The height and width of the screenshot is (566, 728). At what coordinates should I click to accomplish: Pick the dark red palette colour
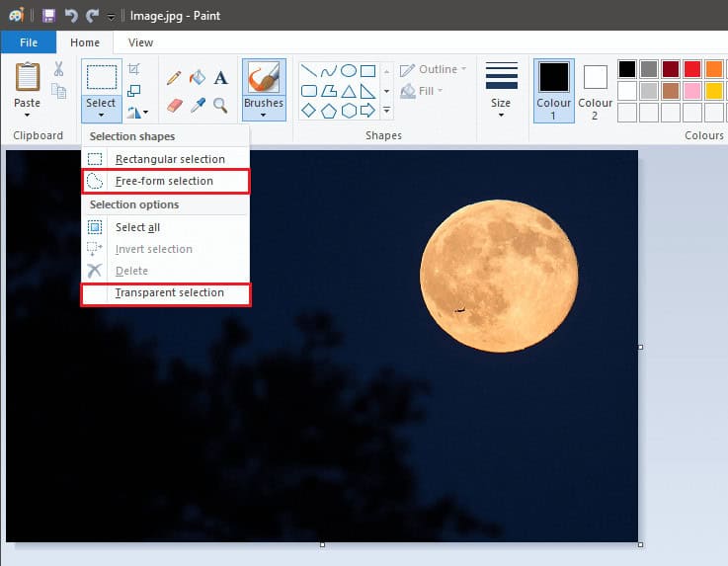pyautogui.click(x=671, y=69)
